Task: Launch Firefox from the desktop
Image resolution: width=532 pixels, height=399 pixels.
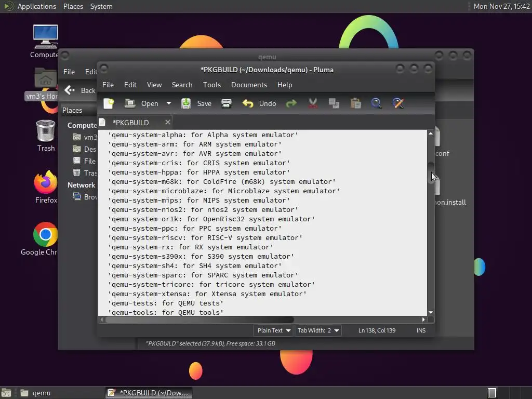Action: pos(46,187)
